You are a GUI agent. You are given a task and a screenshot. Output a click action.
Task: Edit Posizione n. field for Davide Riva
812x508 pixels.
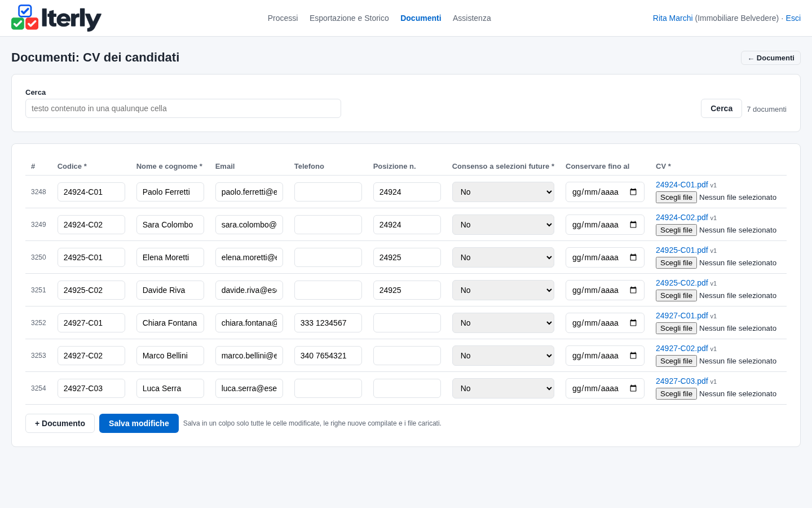pos(407,290)
